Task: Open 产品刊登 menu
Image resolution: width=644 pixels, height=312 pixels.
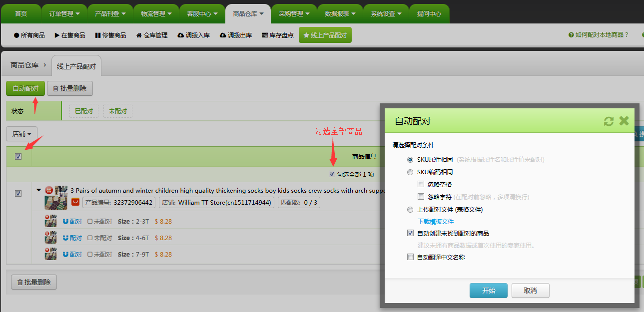Action: pyautogui.click(x=110, y=14)
